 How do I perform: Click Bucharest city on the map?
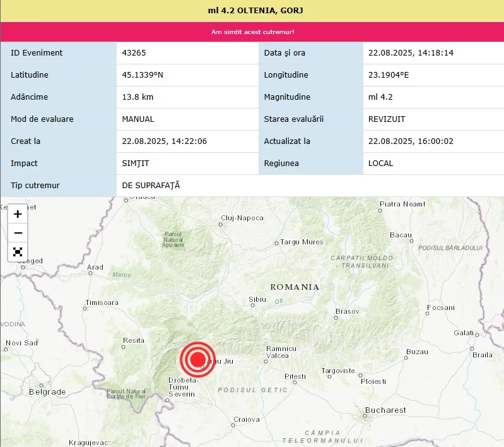(385, 410)
